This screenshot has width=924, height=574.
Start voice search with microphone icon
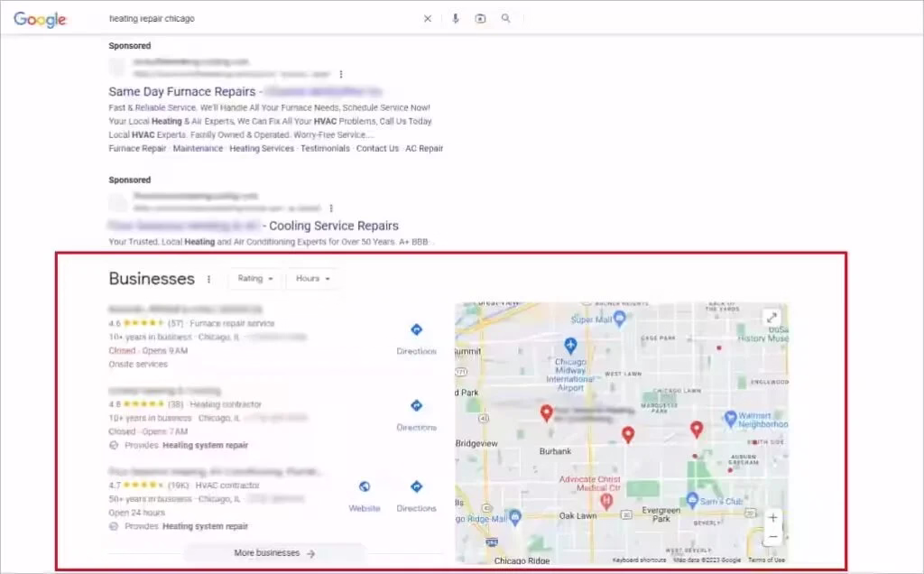coord(456,19)
